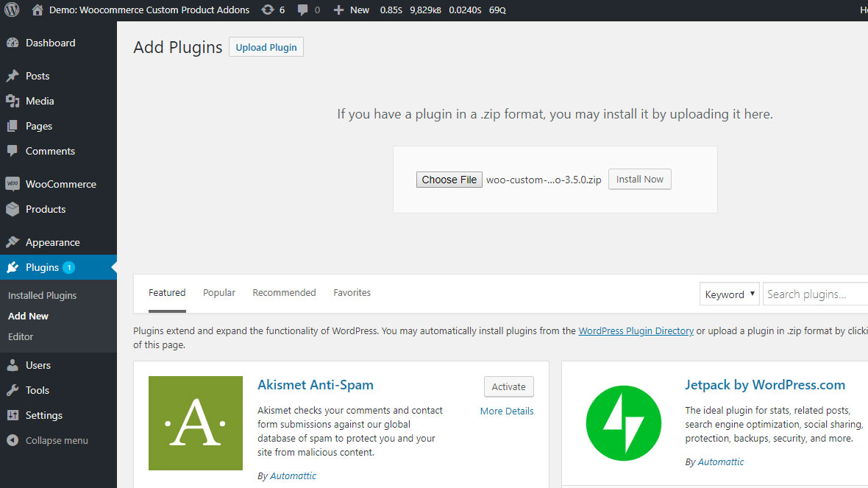Open the Akismet Anti-Spam logo thumbnail

[196, 423]
